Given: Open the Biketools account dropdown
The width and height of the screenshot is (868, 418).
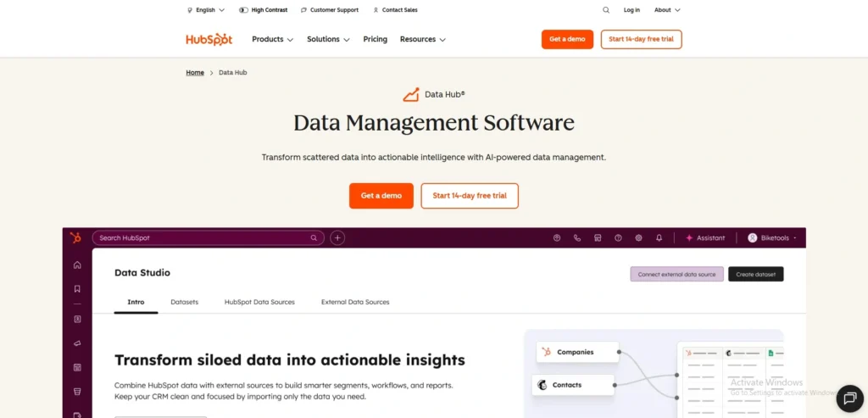Looking at the screenshot, I should click(772, 238).
